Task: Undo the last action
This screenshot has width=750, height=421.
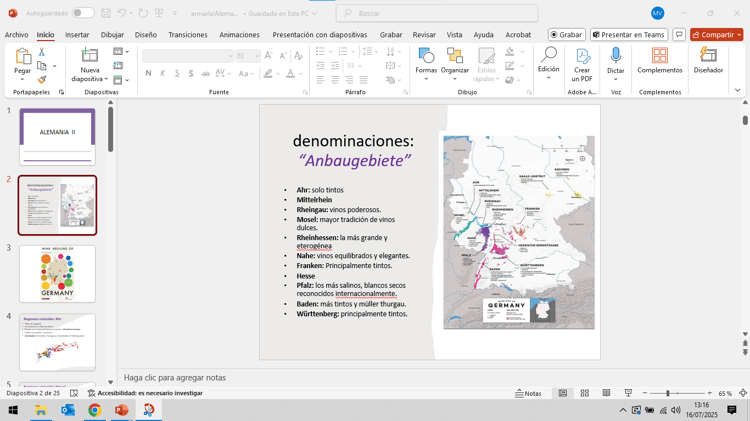Action: [x=122, y=13]
